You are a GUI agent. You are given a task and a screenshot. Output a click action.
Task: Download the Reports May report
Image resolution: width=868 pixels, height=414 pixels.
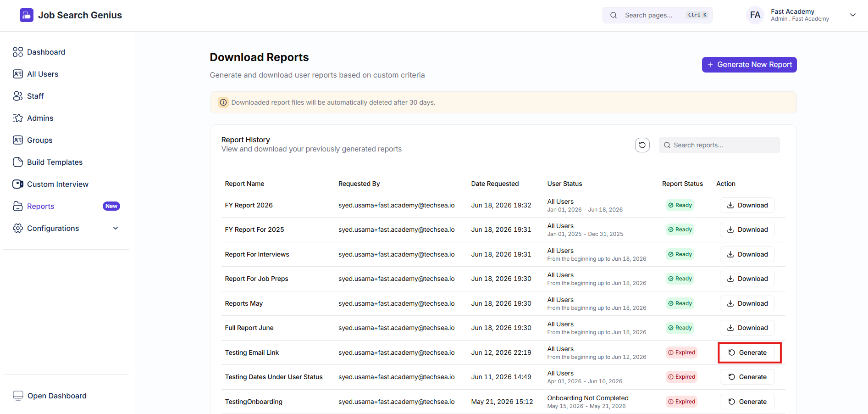coord(747,303)
